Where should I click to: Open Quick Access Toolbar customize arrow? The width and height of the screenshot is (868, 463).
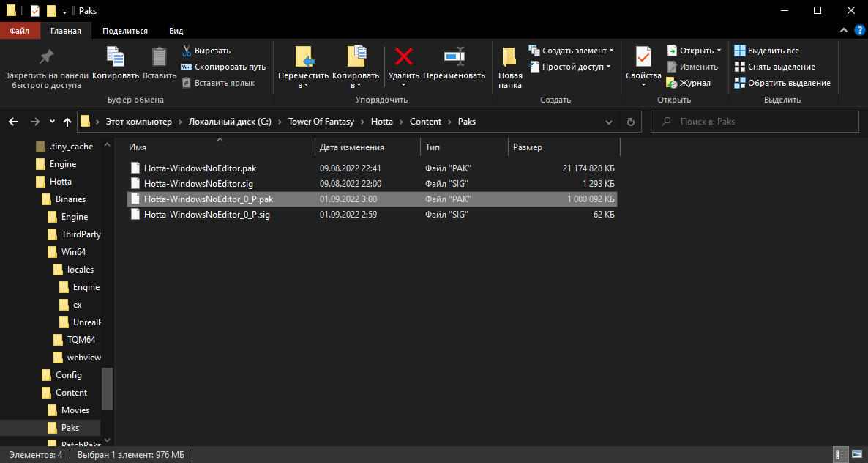pos(64,10)
